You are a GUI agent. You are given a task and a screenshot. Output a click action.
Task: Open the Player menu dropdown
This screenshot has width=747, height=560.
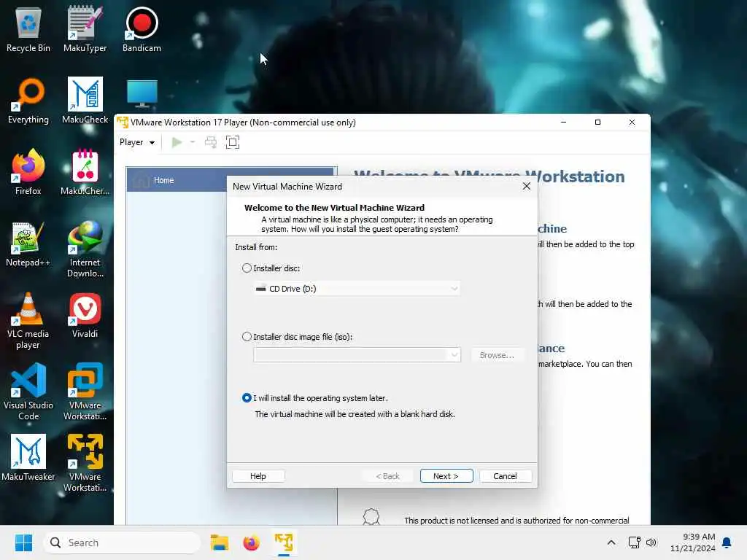click(x=137, y=142)
